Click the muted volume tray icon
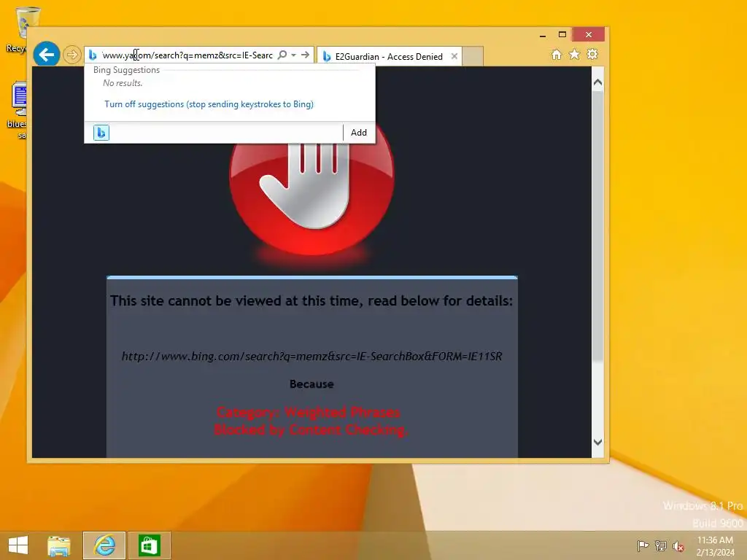The height and width of the screenshot is (560, 747). (678, 545)
